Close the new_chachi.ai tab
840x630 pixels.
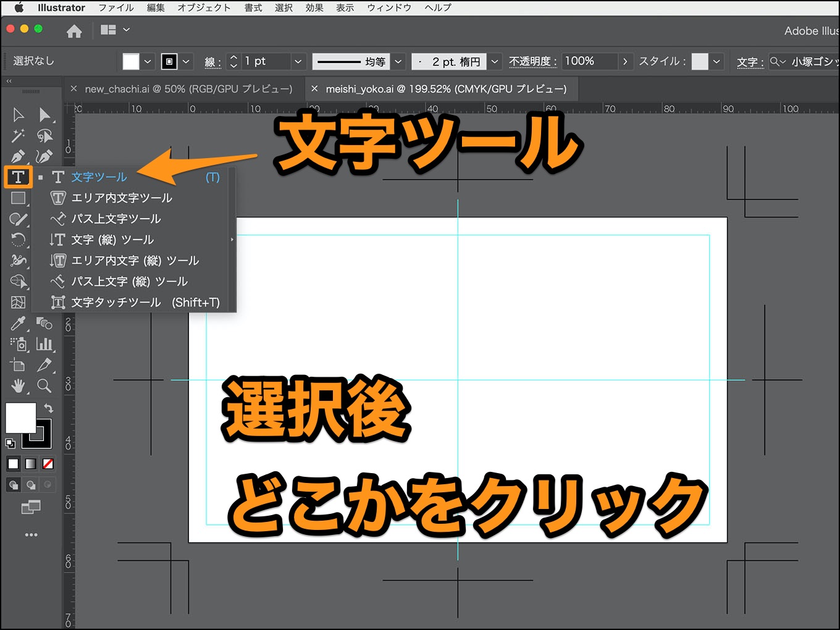(x=73, y=89)
